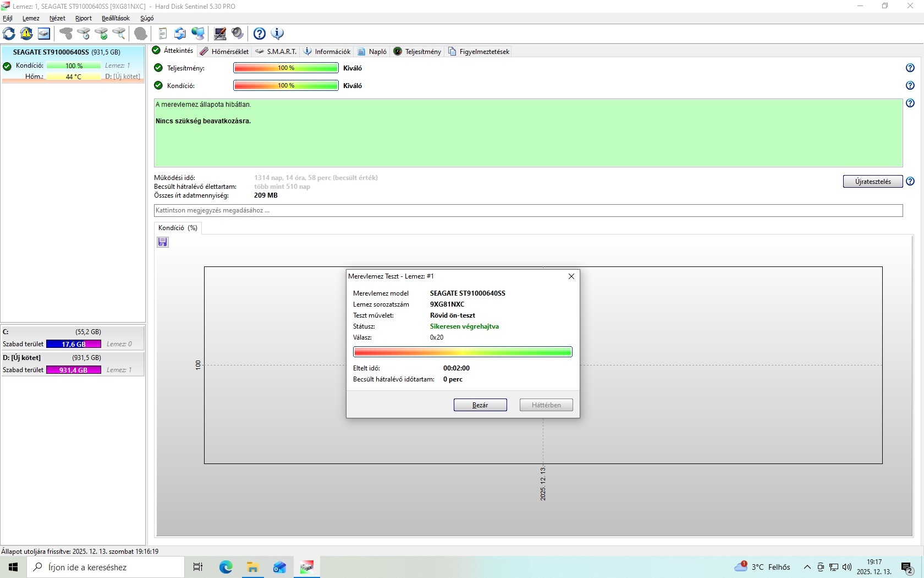The image size is (924, 578).
Task: Open the Fájl menu
Action: click(8, 18)
